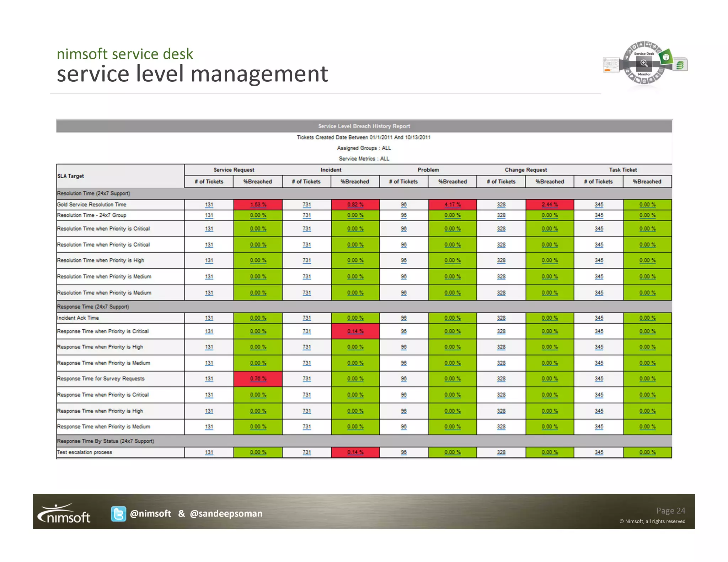The image size is (728, 562).
Task: Click the Nimsoft all rights reserved notice
Action: pos(653,521)
